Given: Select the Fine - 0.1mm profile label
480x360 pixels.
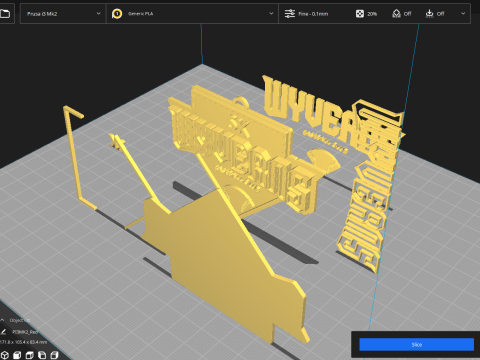Looking at the screenshot, I should coord(313,14).
